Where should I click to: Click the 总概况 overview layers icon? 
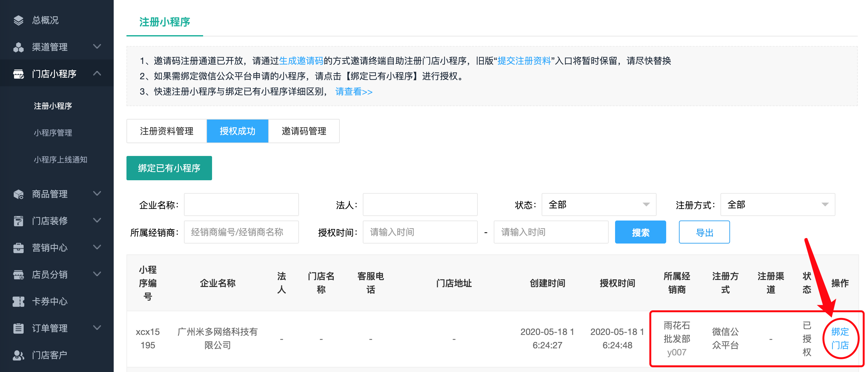pyautogui.click(x=18, y=20)
